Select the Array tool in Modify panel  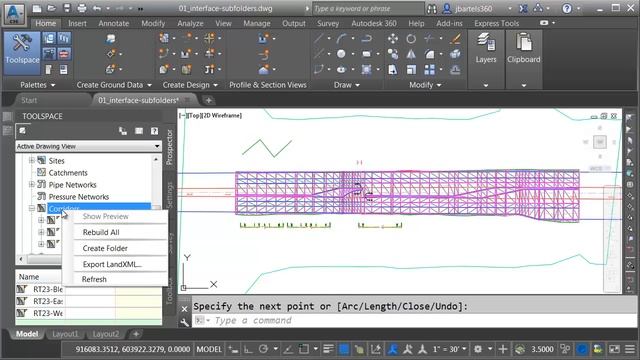pos(429,70)
